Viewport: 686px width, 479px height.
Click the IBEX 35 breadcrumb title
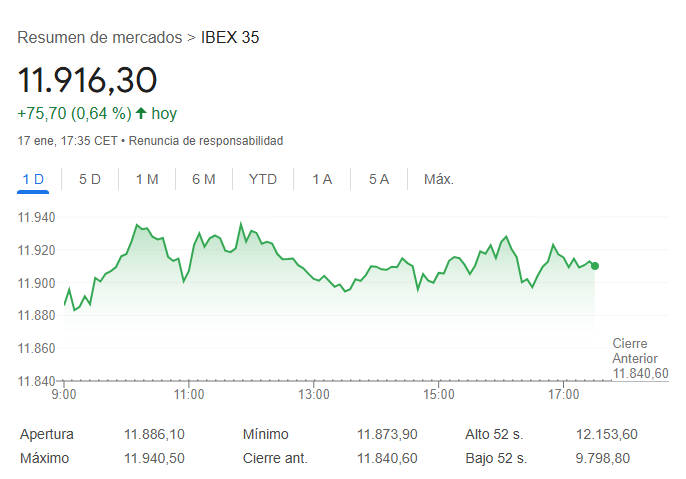click(x=230, y=38)
